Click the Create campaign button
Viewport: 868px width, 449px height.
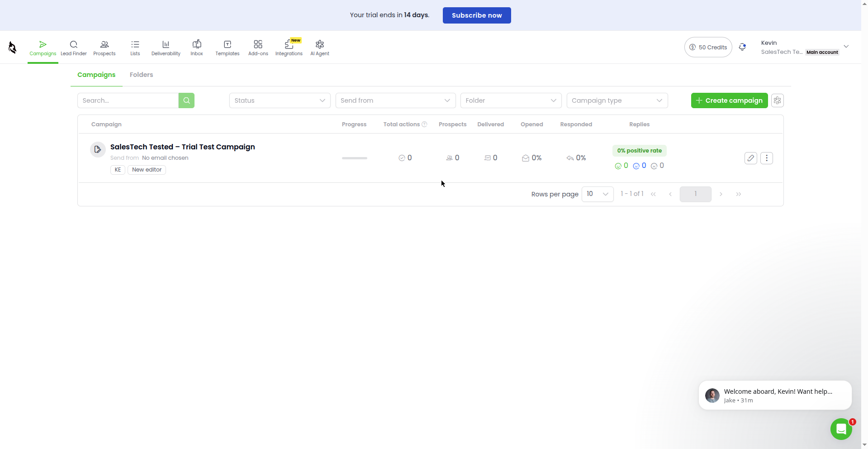[729, 100]
